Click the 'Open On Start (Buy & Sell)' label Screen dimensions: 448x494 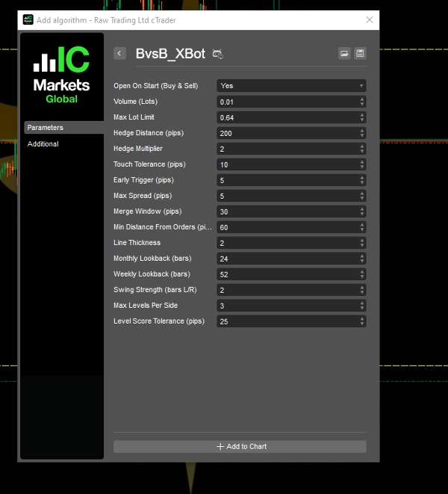[x=156, y=86]
